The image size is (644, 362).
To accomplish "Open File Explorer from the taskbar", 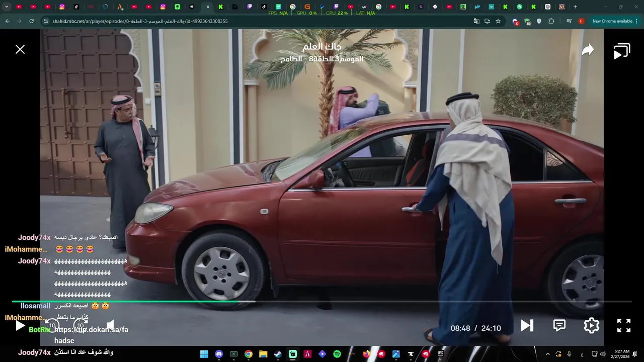I will click(x=263, y=354).
